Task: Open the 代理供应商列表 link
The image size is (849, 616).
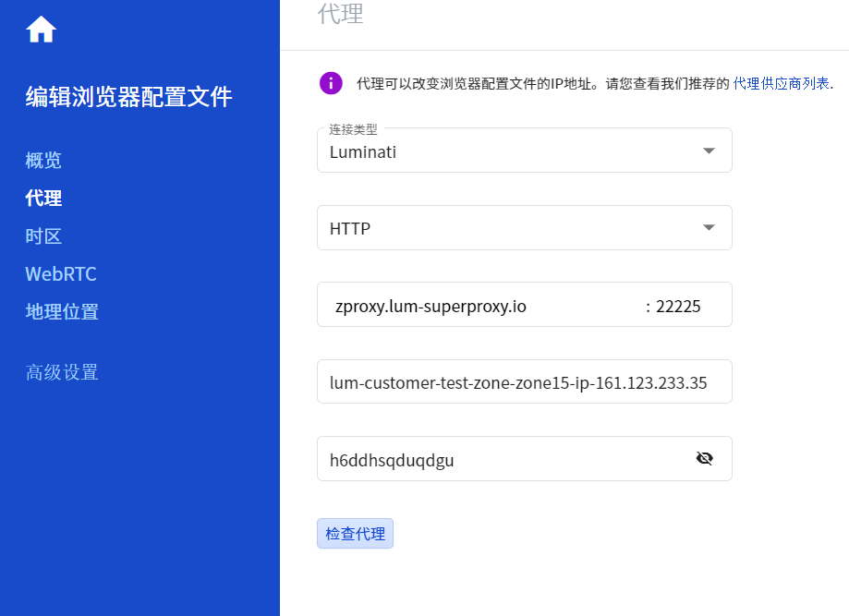Action: pos(781,83)
